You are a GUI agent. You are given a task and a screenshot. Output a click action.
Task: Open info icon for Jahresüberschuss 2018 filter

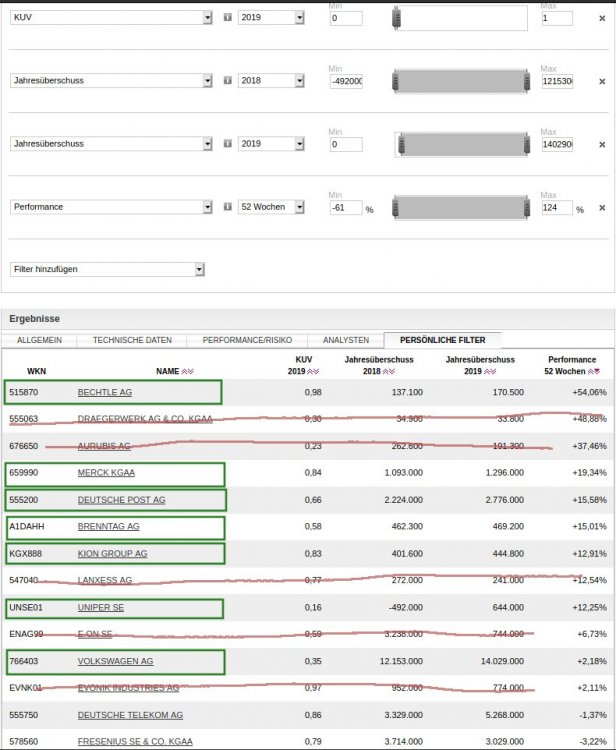228,80
